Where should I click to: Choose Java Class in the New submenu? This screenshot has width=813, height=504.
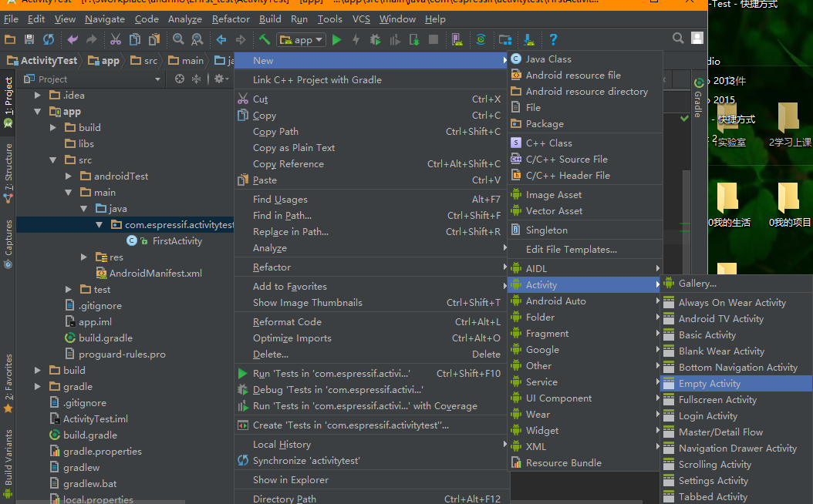548,59
